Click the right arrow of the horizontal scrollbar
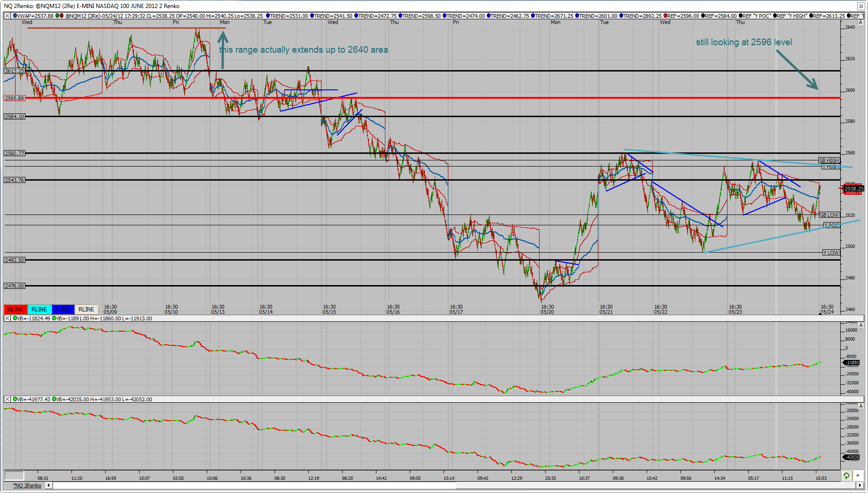868x493 pixels. (x=860, y=485)
